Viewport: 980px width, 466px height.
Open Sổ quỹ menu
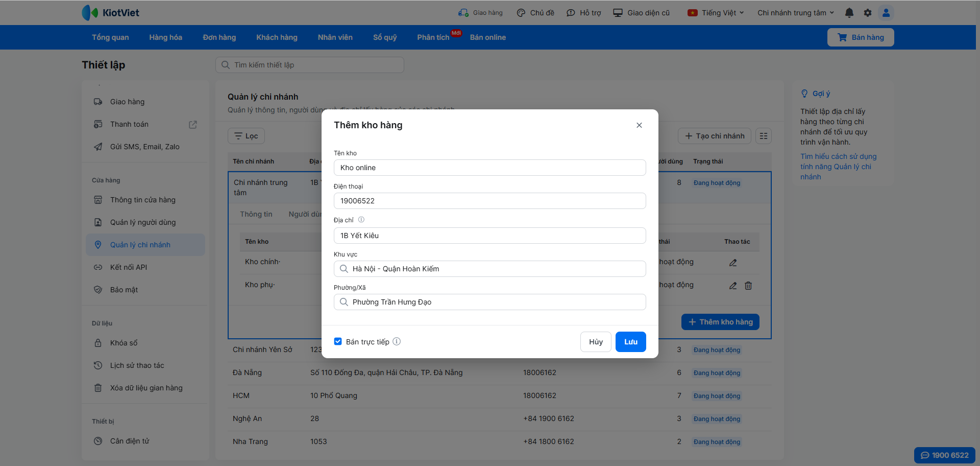[x=385, y=37]
